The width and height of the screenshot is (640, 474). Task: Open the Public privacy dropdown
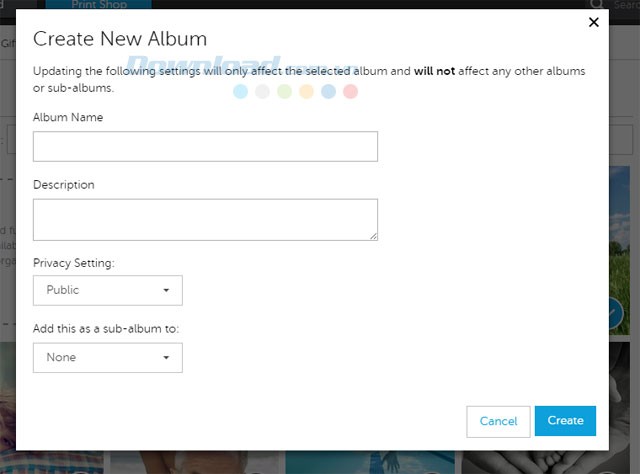[107, 291]
